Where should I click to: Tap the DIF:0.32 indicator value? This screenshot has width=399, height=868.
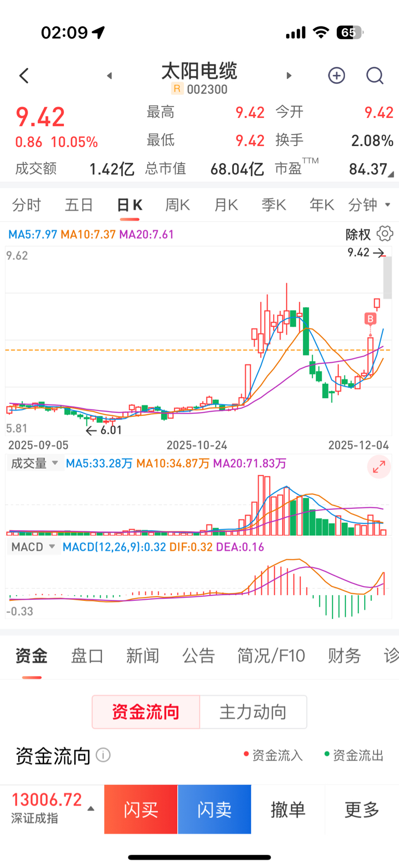tap(191, 547)
